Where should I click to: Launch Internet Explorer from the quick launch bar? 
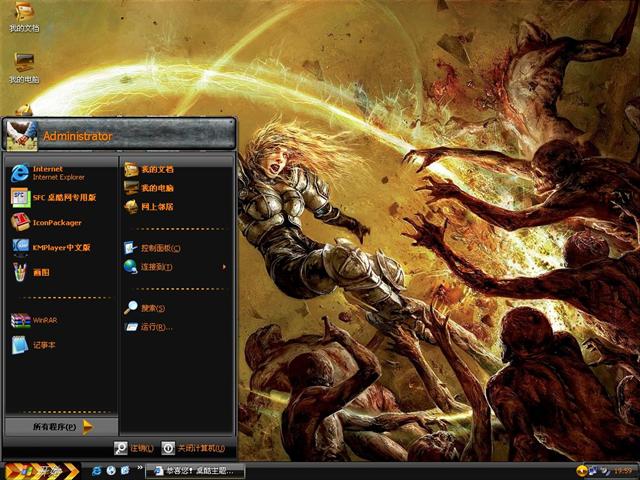pyautogui.click(x=97, y=471)
